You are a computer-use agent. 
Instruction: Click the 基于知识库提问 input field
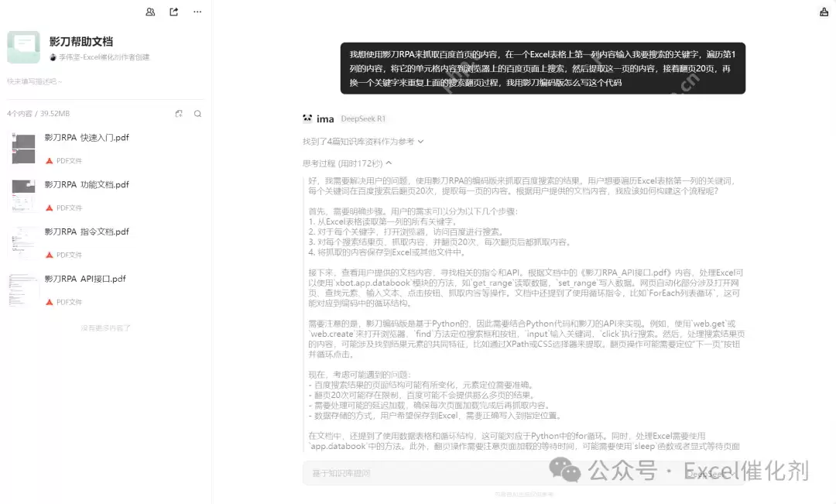387,473
